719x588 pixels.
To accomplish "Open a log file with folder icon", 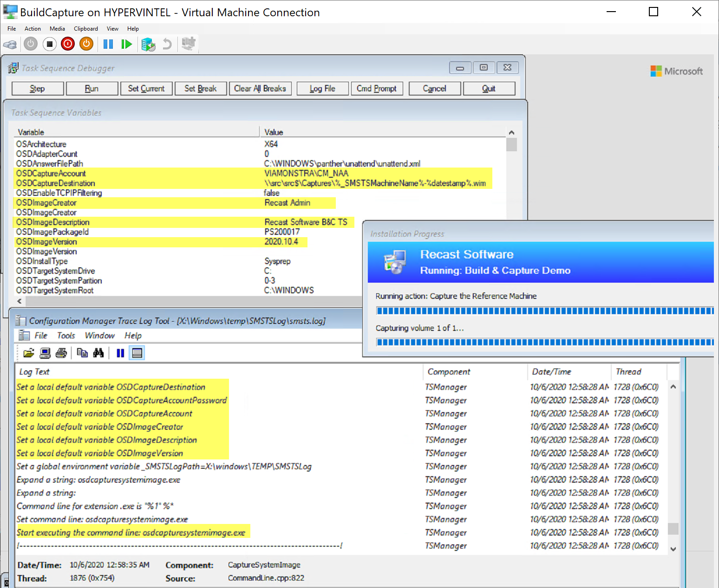I will pos(29,353).
